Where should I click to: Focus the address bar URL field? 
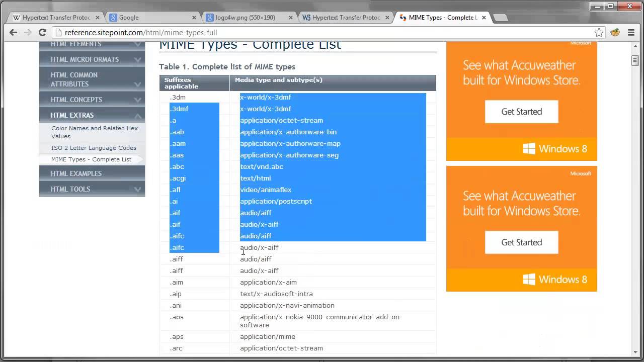pyautogui.click(x=322, y=32)
